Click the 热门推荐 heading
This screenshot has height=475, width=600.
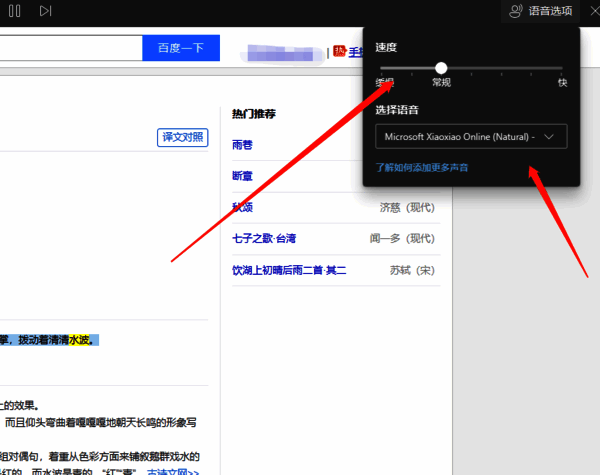pyautogui.click(x=254, y=114)
